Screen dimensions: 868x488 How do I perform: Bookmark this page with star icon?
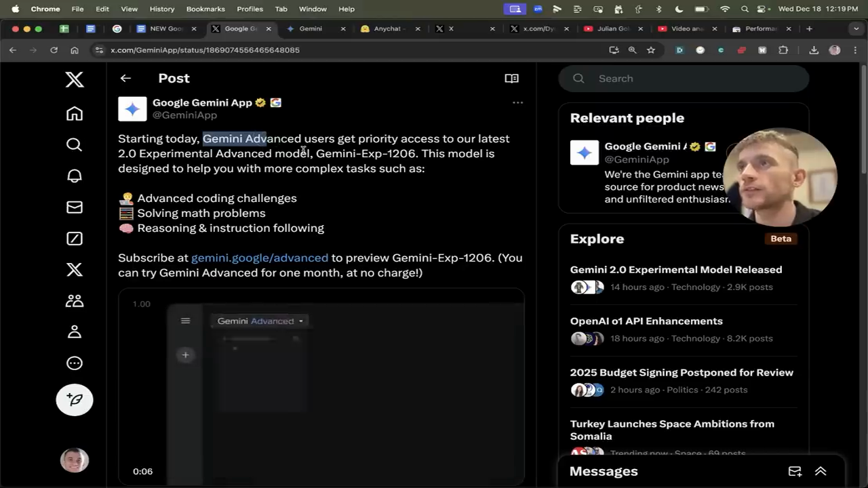click(x=651, y=49)
